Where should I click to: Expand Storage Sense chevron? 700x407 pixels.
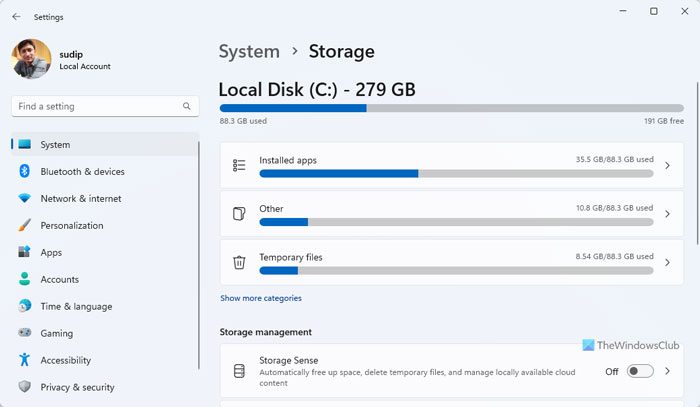point(667,371)
